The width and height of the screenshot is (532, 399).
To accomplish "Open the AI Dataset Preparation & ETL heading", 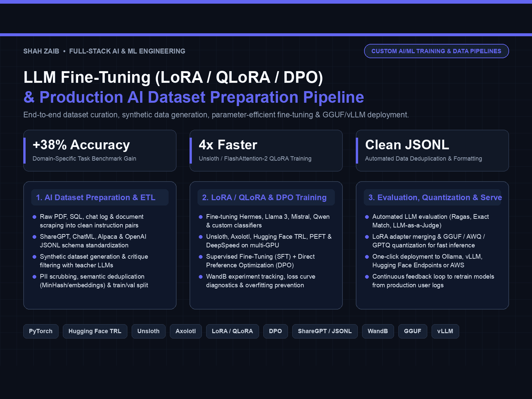I will pos(100,198).
